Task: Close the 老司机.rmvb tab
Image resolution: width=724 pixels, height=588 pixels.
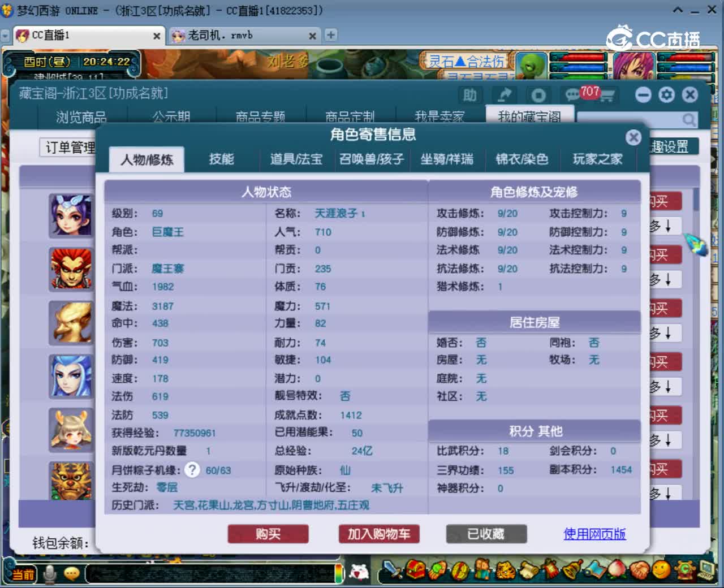Action: 312,36
